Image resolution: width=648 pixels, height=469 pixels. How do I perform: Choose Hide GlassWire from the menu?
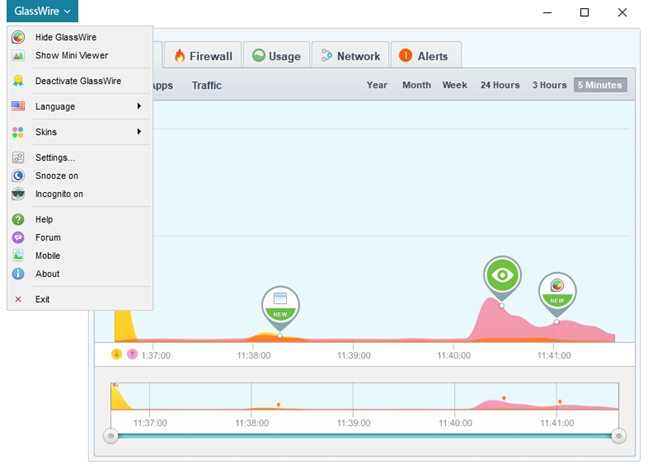pos(80,37)
